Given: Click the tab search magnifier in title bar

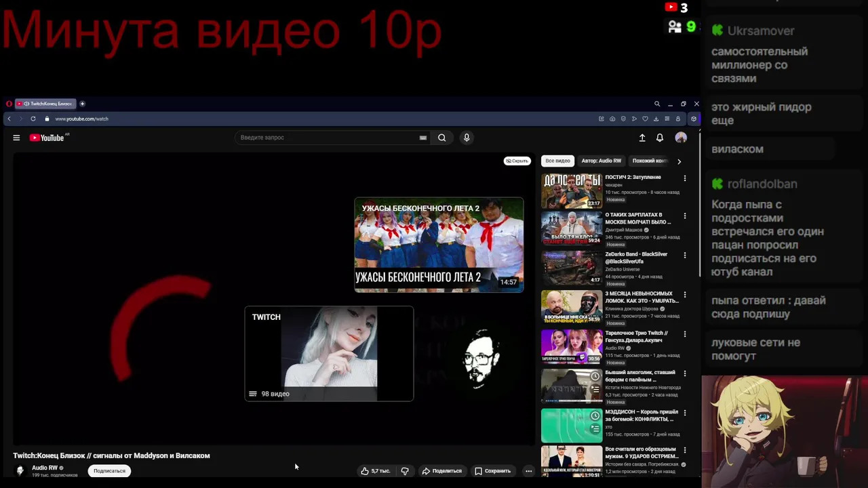Looking at the screenshot, I should pyautogui.click(x=656, y=104).
